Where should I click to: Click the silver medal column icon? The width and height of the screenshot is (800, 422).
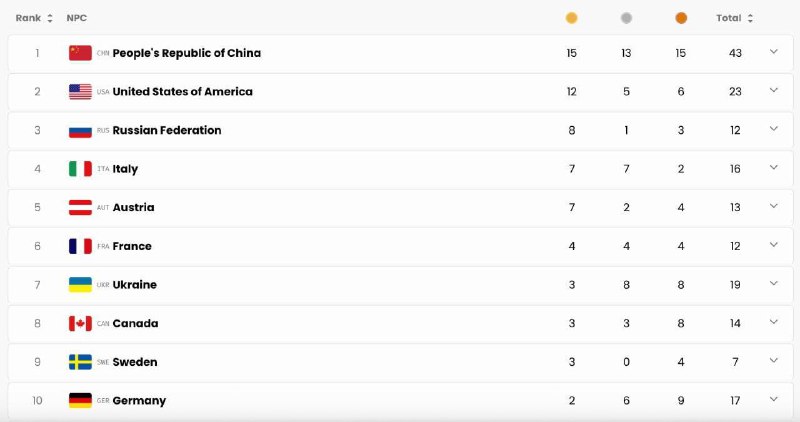pyautogui.click(x=626, y=18)
